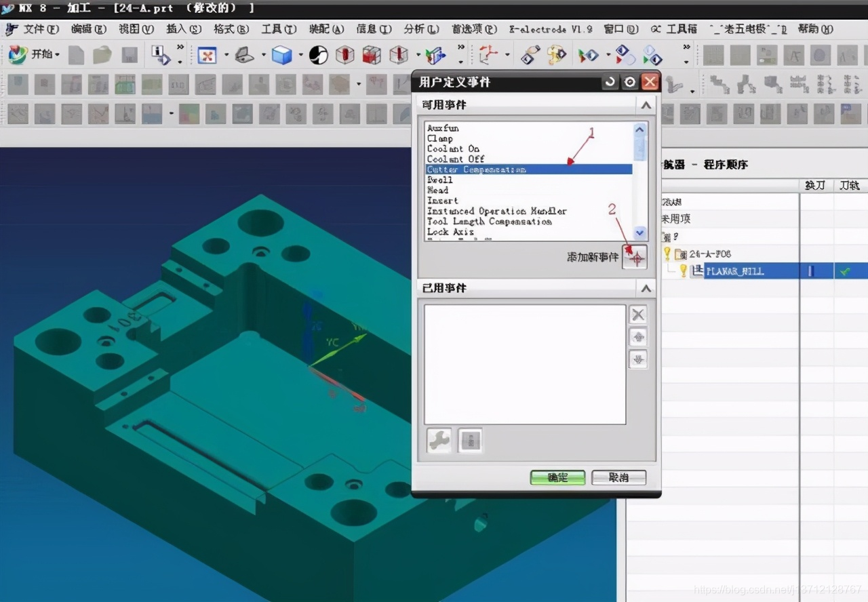Click the wrench edit event icon
This screenshot has width=868, height=602.
coord(439,441)
